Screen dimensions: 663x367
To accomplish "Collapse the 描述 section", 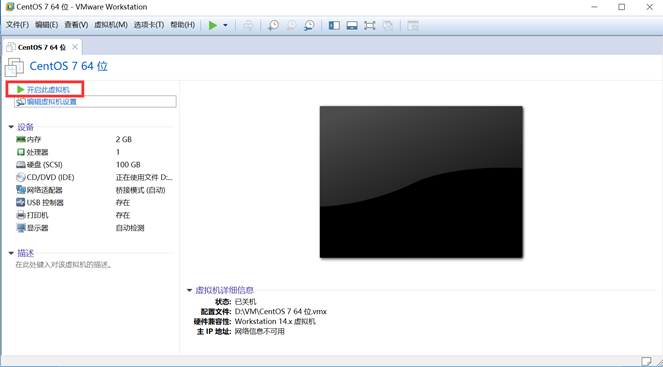I will coord(11,253).
